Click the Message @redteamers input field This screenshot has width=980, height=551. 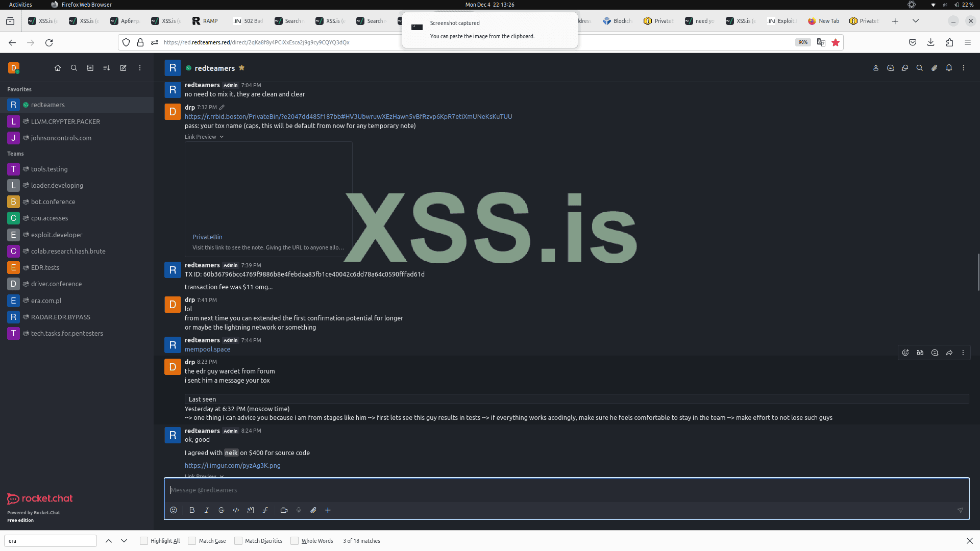point(561,490)
